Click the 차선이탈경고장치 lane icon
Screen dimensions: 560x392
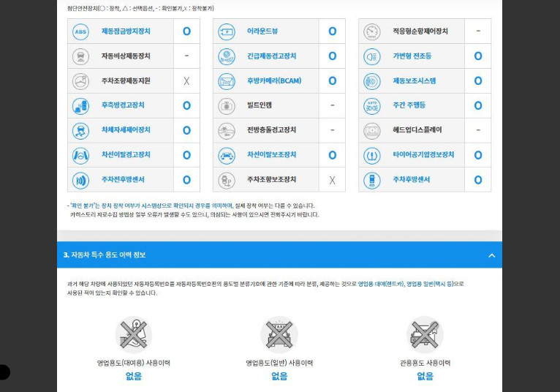pos(80,156)
